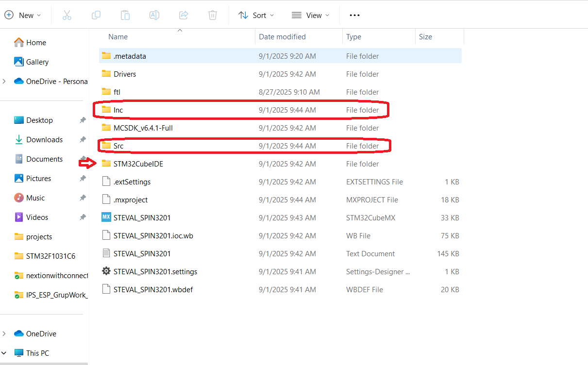
Task: Open the Sort options dropdown
Action: pos(256,15)
